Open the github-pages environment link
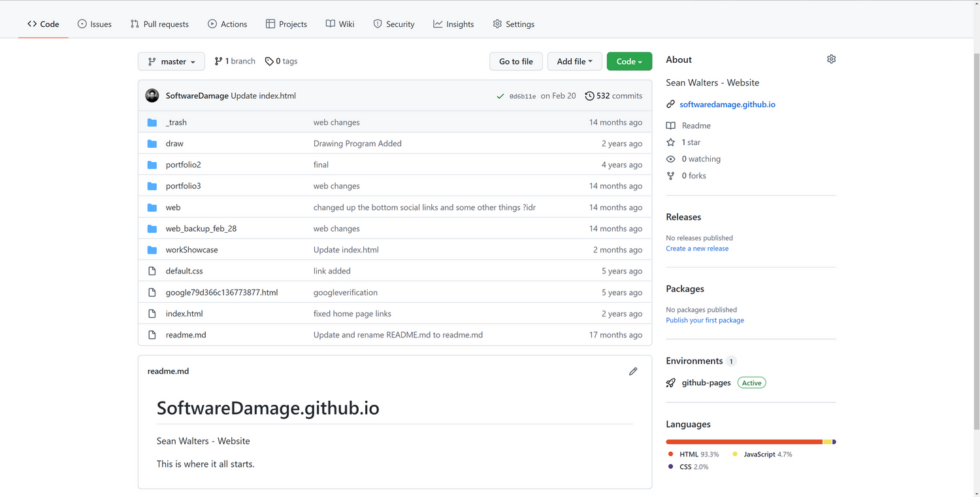Screen dimensions: 980x497 point(706,383)
